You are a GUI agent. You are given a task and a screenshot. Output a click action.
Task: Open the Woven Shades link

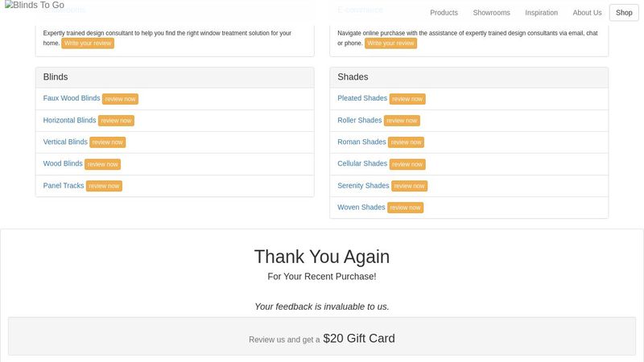[x=361, y=208]
